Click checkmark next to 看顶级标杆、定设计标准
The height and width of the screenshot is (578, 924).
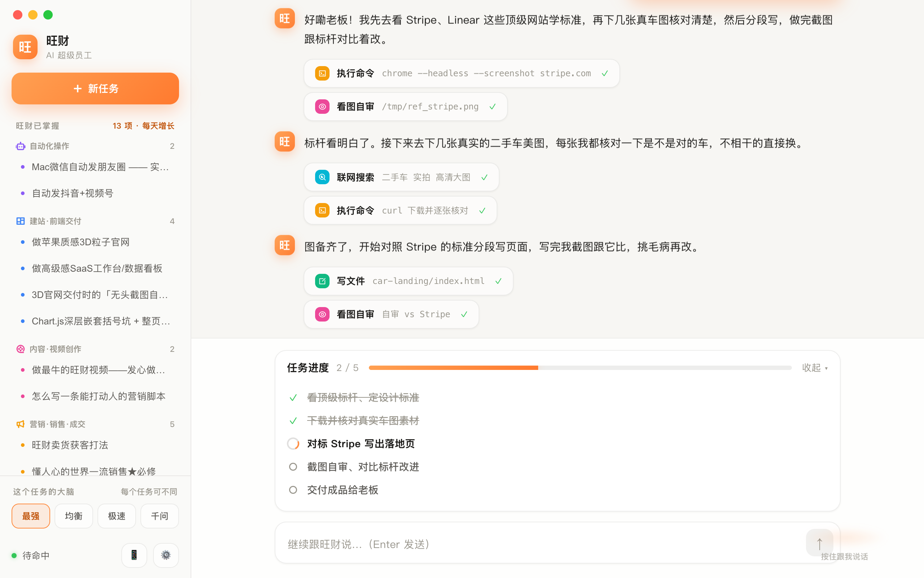[x=293, y=398]
